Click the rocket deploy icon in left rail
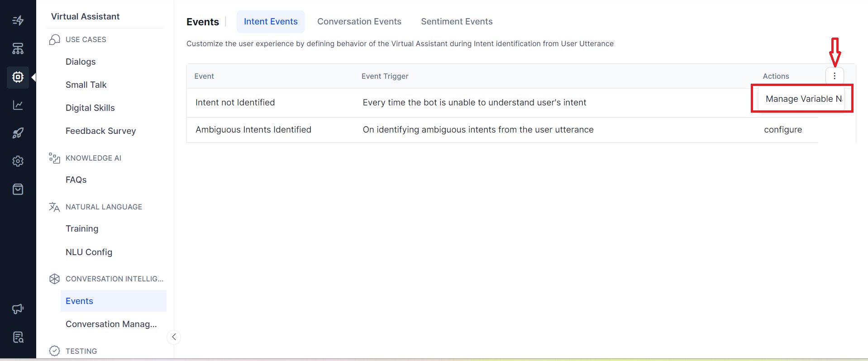This screenshot has height=361, width=868. click(18, 133)
